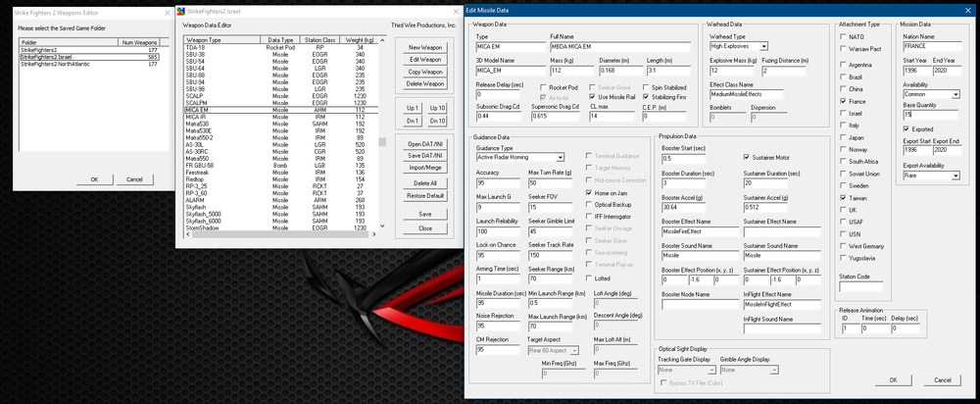The height and width of the screenshot is (404, 980).
Task: Sort by Weight (kg) column header
Action: (355, 40)
